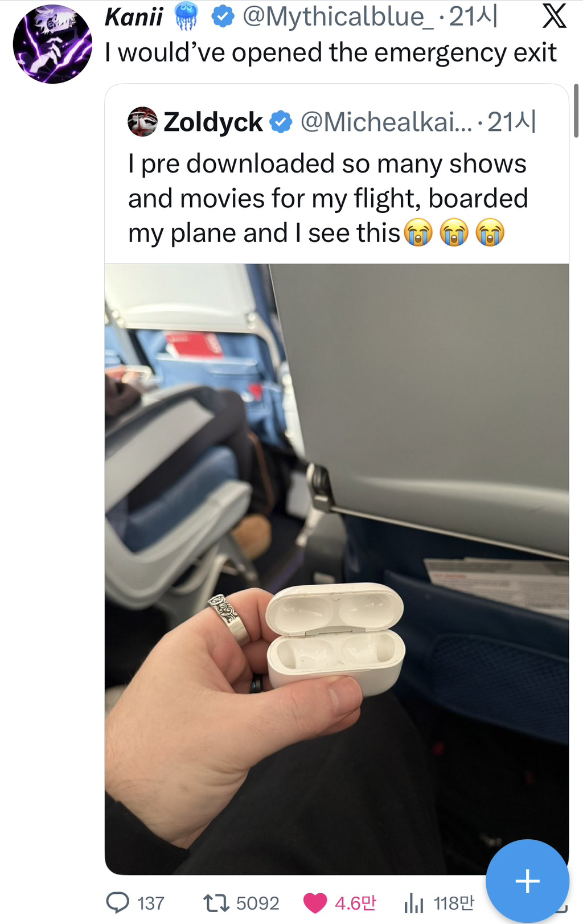This screenshot has height=924, width=583.
Task: Enlarge the AirPods case airplane photo
Action: pyautogui.click(x=336, y=569)
